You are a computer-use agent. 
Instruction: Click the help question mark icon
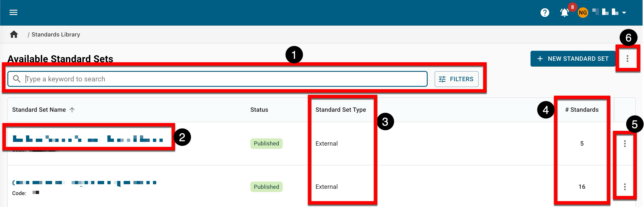tap(544, 13)
